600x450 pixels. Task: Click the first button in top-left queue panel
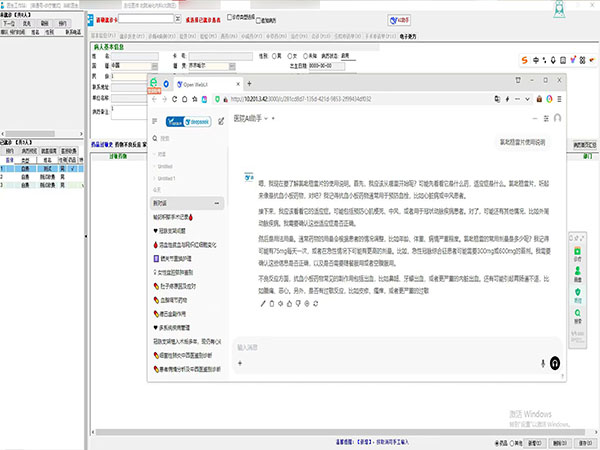9,23
